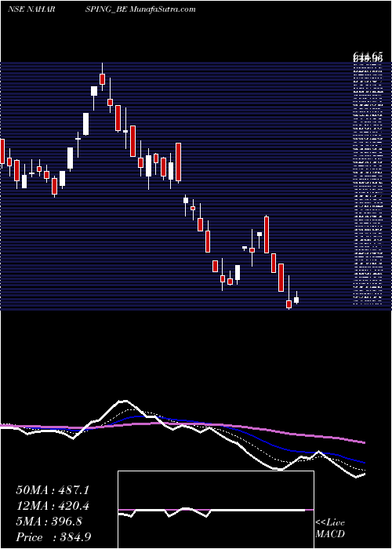
Task: Click the highest red candlestick at the chart peak
Action: [x=102, y=78]
